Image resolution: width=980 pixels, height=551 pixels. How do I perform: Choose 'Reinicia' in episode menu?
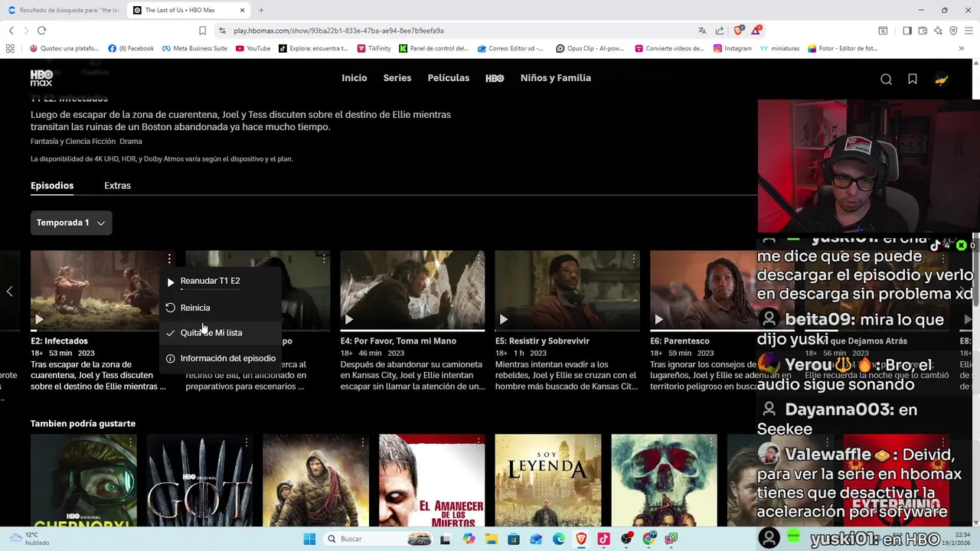pos(195,308)
